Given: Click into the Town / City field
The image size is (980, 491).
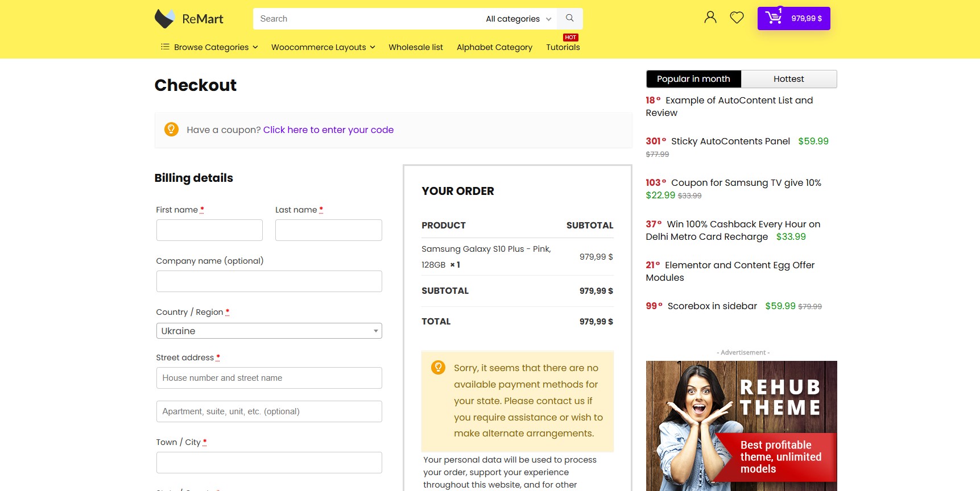Looking at the screenshot, I should (269, 463).
